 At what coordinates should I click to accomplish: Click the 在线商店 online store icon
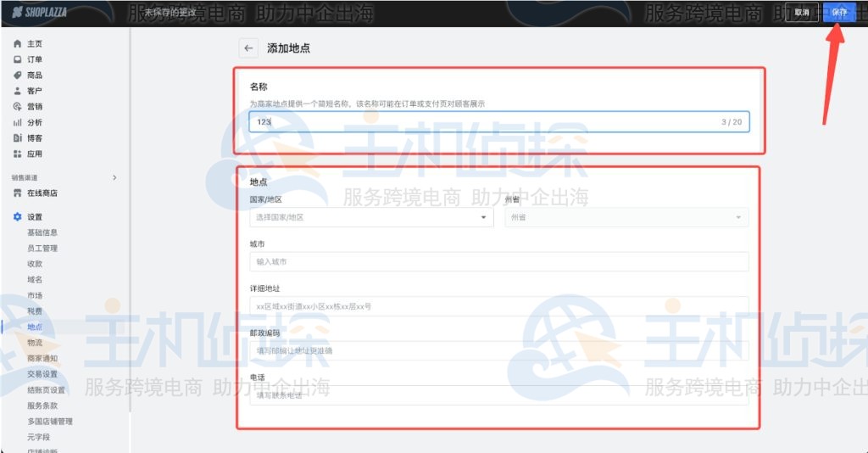(17, 193)
